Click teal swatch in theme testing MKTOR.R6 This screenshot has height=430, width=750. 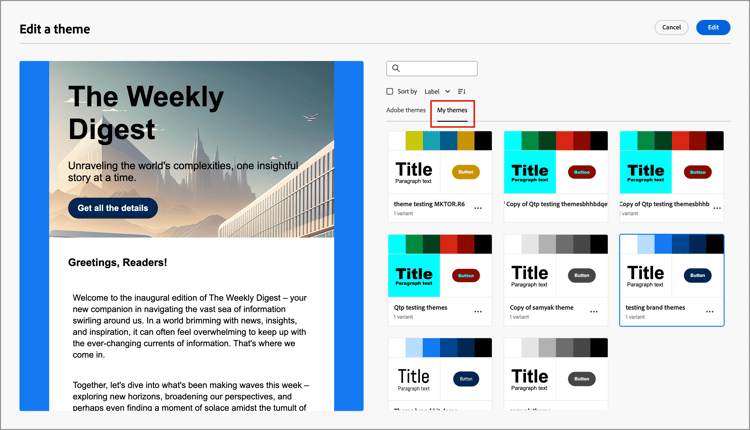(x=431, y=141)
